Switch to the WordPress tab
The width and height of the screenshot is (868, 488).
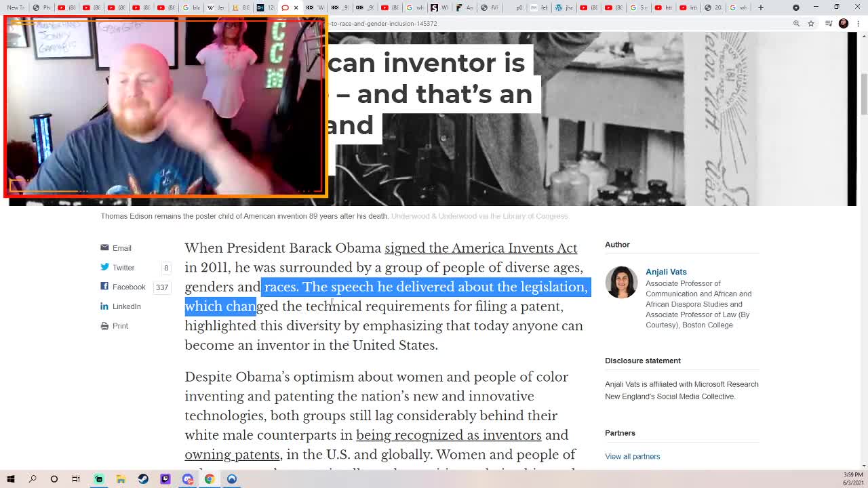[562, 7]
